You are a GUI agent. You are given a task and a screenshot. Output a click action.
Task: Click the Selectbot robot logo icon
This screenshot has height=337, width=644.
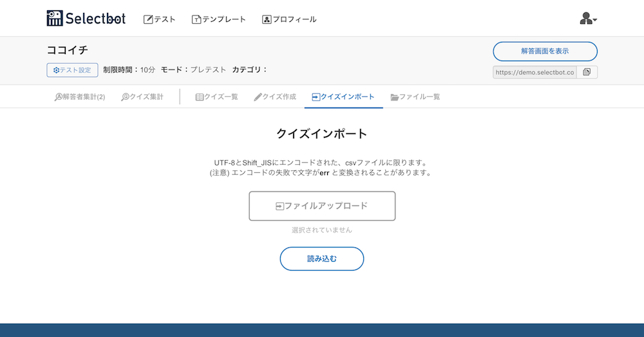click(x=55, y=18)
